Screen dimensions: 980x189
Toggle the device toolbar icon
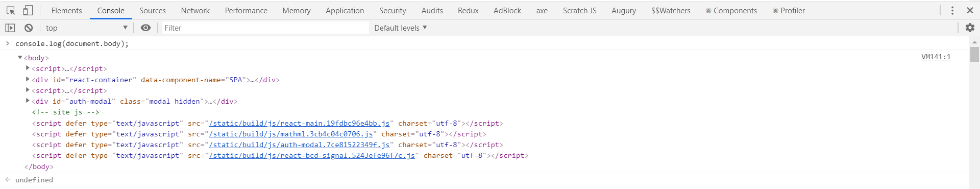[28, 10]
